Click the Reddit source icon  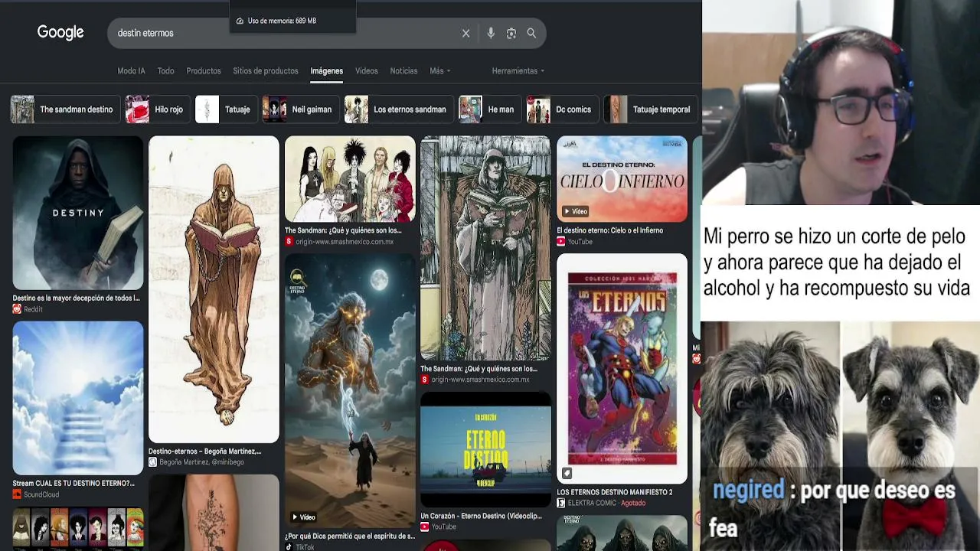17,309
